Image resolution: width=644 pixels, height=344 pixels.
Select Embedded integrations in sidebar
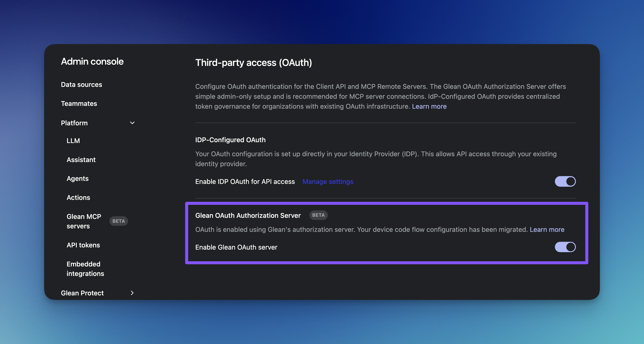coord(85,269)
